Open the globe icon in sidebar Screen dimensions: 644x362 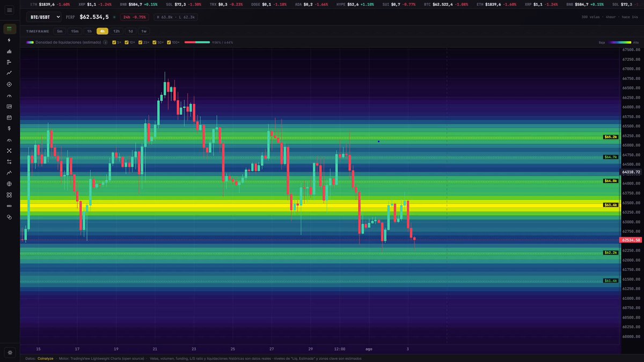(9, 183)
